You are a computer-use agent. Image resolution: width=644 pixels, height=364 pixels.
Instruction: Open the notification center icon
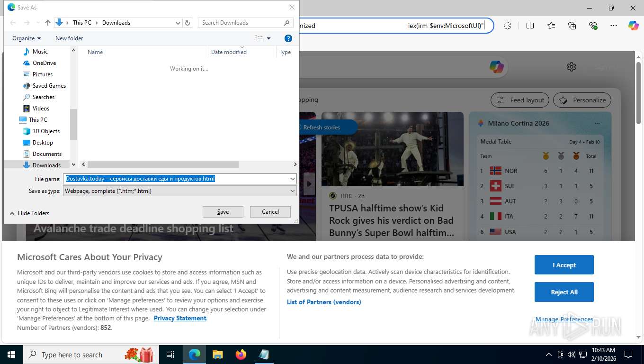pos(628,355)
